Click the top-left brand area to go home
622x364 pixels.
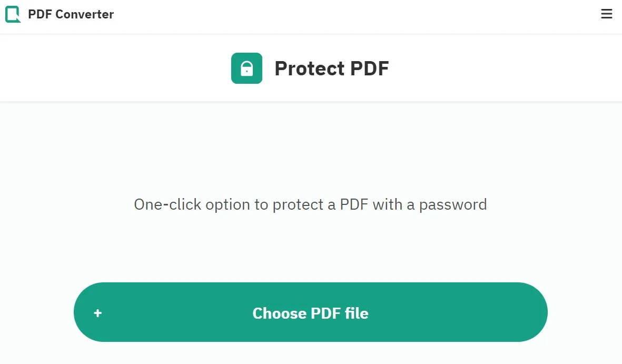point(58,14)
